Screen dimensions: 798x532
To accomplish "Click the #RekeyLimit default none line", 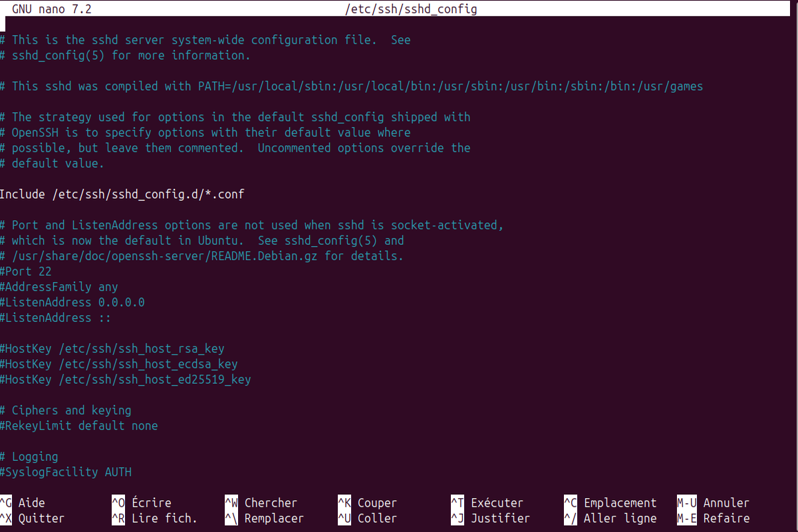I will point(79,426).
